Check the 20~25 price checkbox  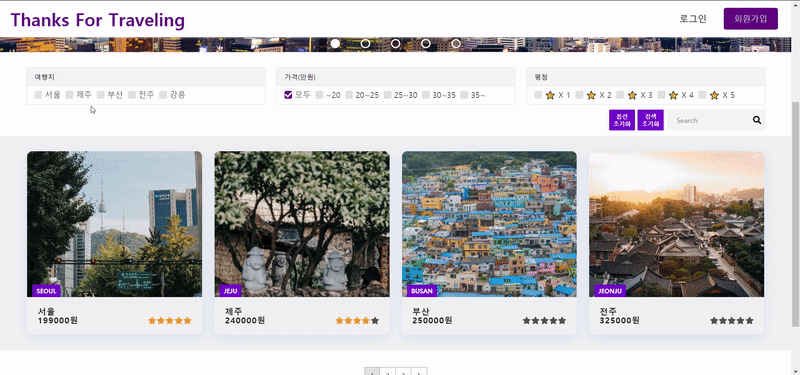click(x=349, y=95)
